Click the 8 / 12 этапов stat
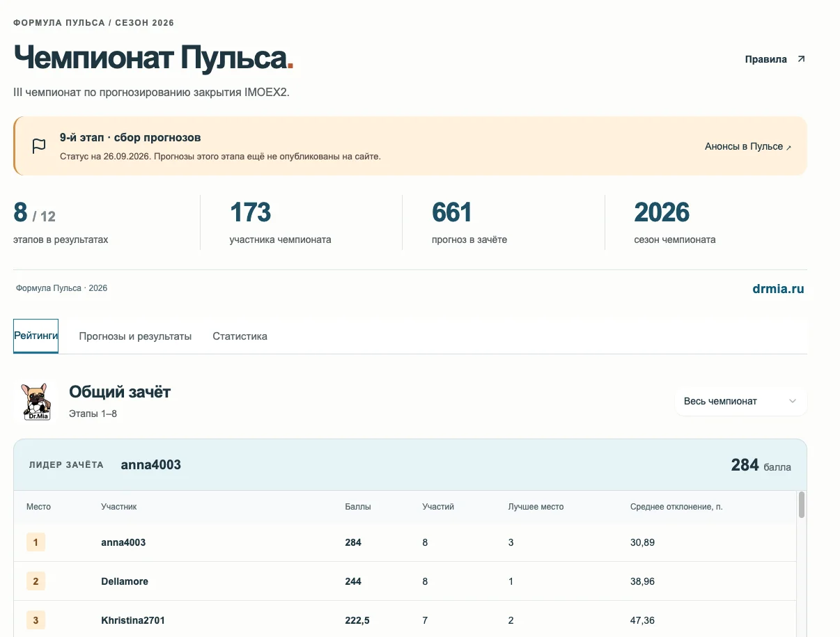Viewport: 840px width, 637px height. tap(61, 223)
